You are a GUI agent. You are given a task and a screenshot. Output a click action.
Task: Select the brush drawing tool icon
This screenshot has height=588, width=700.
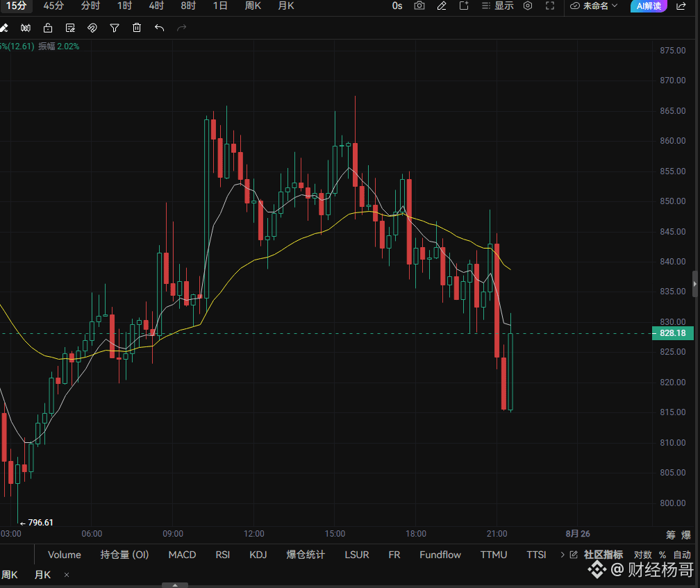(4, 28)
